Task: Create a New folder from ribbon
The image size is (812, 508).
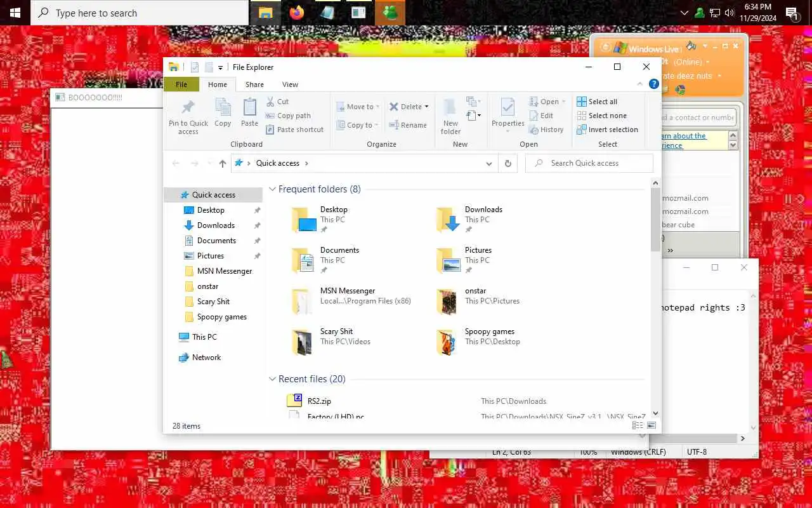Action: (x=450, y=117)
